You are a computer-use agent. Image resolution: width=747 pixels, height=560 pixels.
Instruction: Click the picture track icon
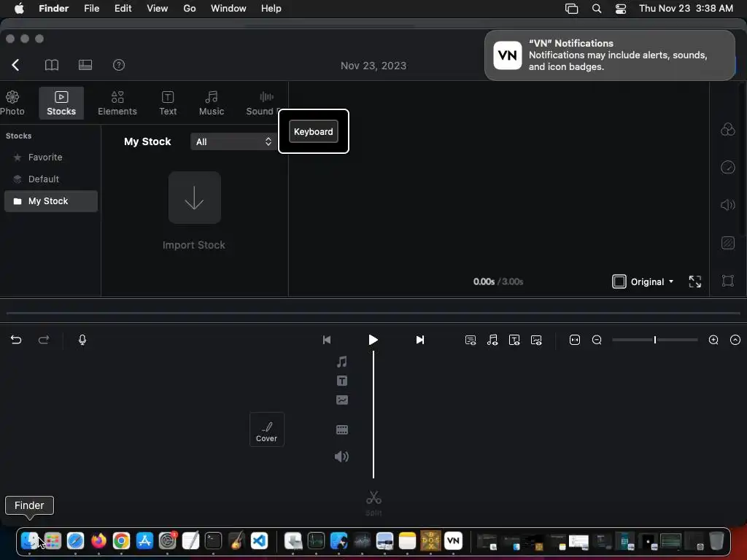[341, 400]
